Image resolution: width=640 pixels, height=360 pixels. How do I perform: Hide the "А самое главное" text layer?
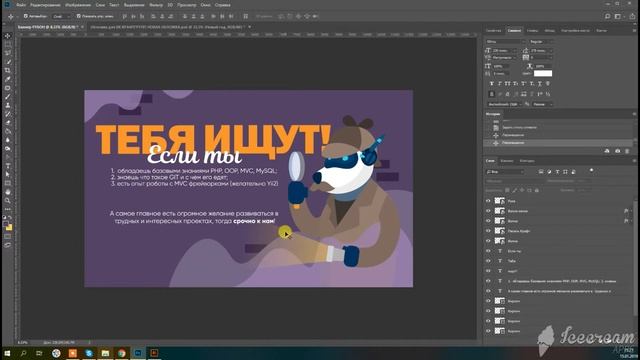tap(488, 291)
